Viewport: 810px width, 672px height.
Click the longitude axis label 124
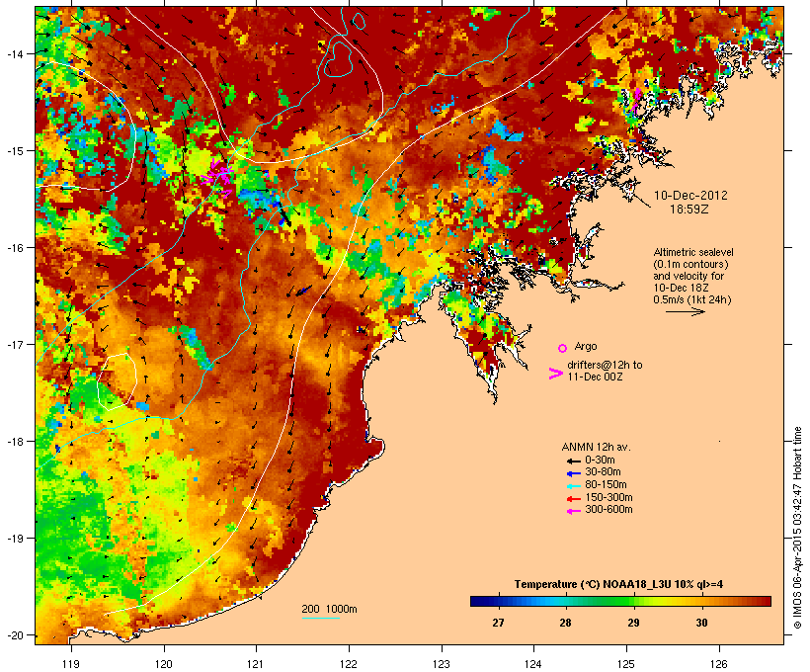click(x=533, y=664)
